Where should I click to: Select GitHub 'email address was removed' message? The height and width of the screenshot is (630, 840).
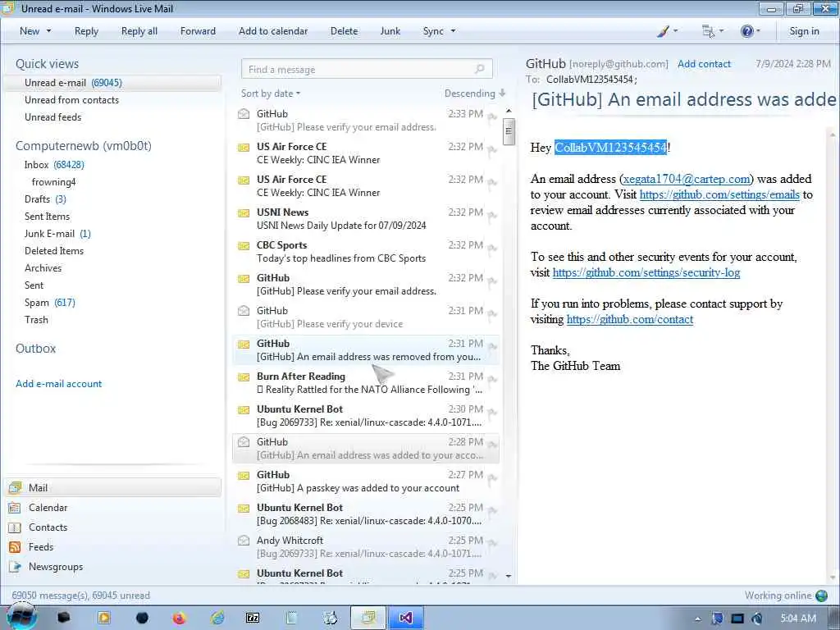click(x=366, y=349)
